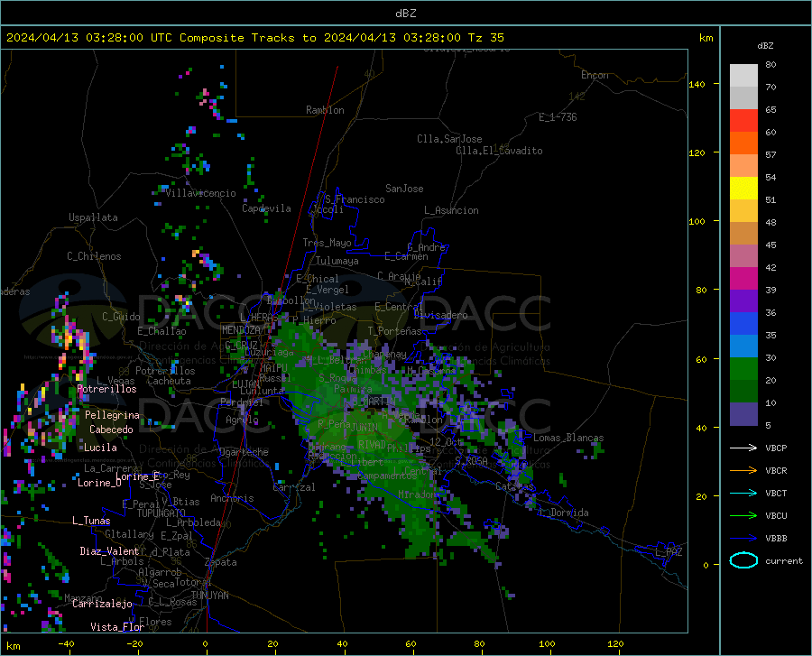Select the bright yellow swatch in dBZ scale

point(743,188)
